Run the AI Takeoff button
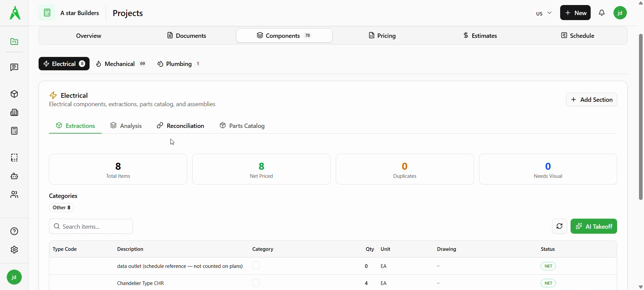Image resolution: width=644 pixels, height=290 pixels. point(594,227)
